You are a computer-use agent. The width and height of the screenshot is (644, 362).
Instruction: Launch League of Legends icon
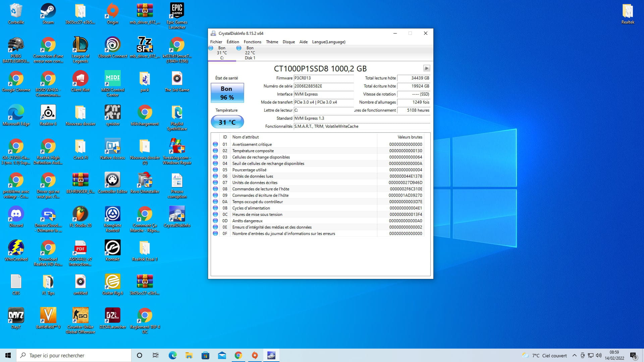(80, 50)
